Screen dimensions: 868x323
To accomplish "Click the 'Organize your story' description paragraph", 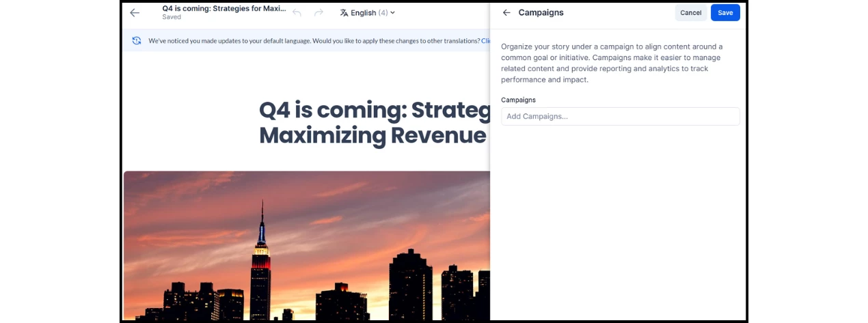I will (612, 63).
